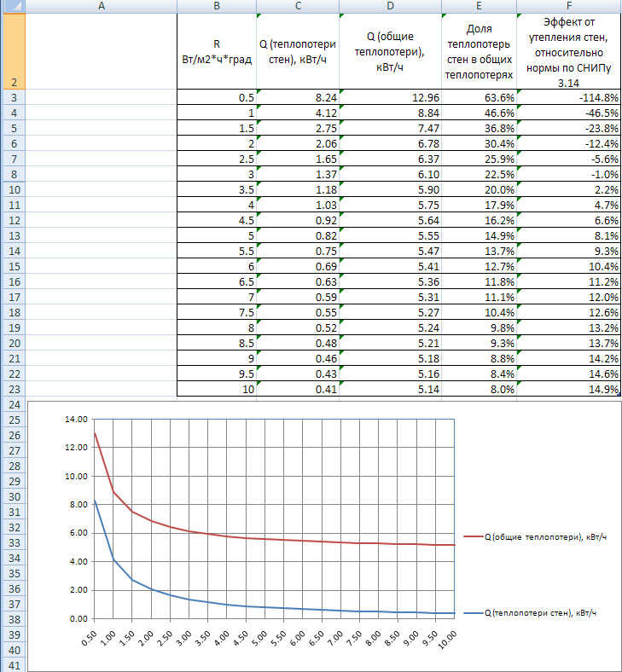Screen dimensions: 622x672
Task: Select cell with value 0.69
Action: 298,266
